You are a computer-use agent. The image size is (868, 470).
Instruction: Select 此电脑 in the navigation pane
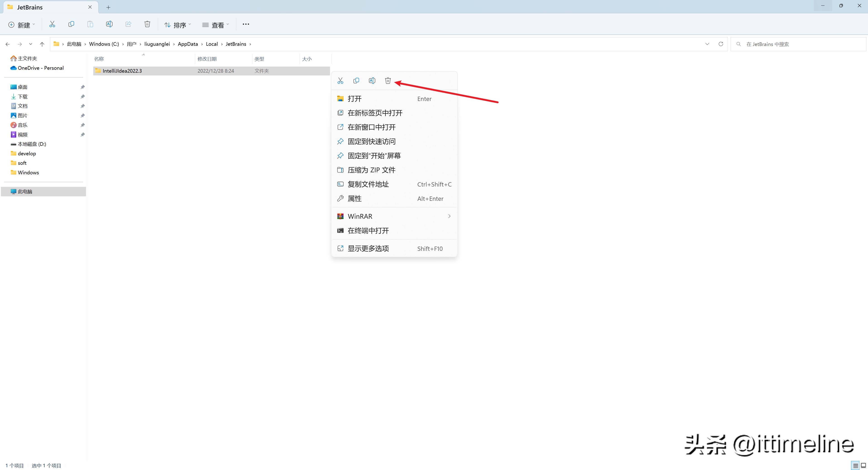43,192
